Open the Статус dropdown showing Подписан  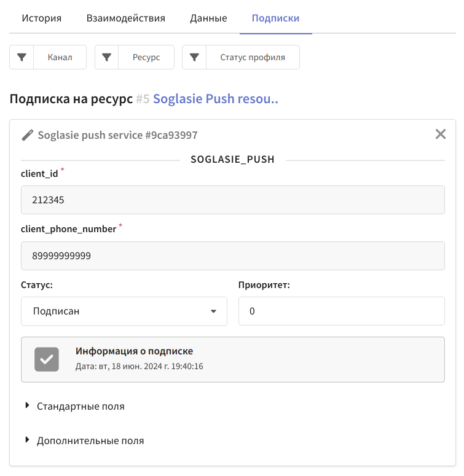point(124,311)
